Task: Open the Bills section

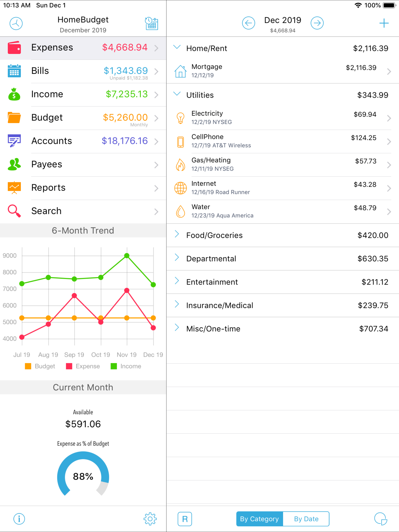Action: pos(83,71)
